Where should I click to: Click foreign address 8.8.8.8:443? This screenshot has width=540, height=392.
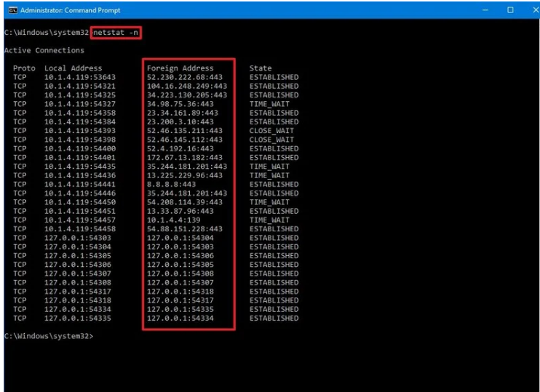point(171,185)
